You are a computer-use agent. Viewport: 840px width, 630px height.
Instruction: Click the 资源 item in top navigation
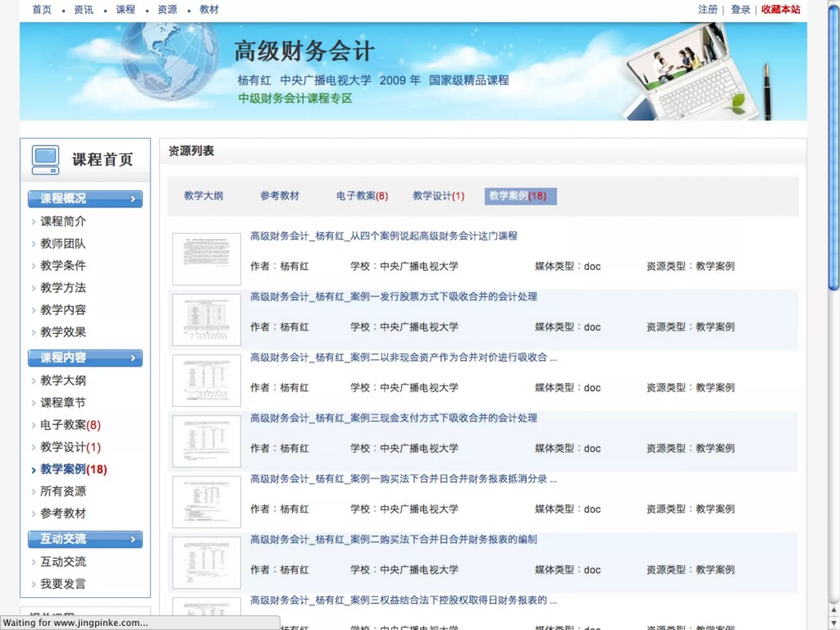click(x=167, y=9)
